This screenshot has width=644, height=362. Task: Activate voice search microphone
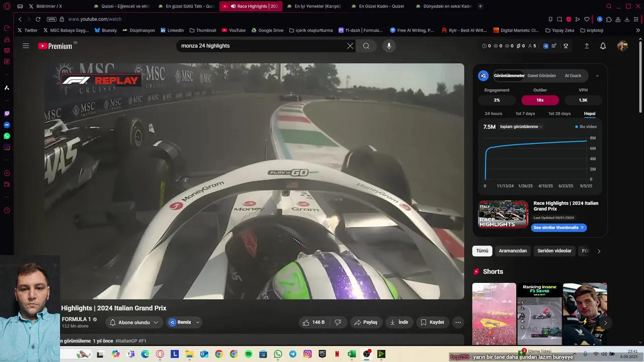388,46
